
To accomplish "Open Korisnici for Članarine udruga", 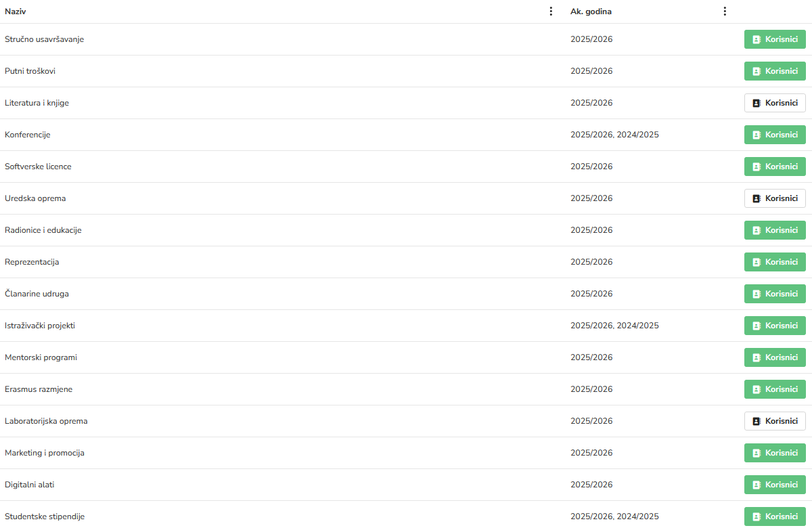I will [x=775, y=294].
